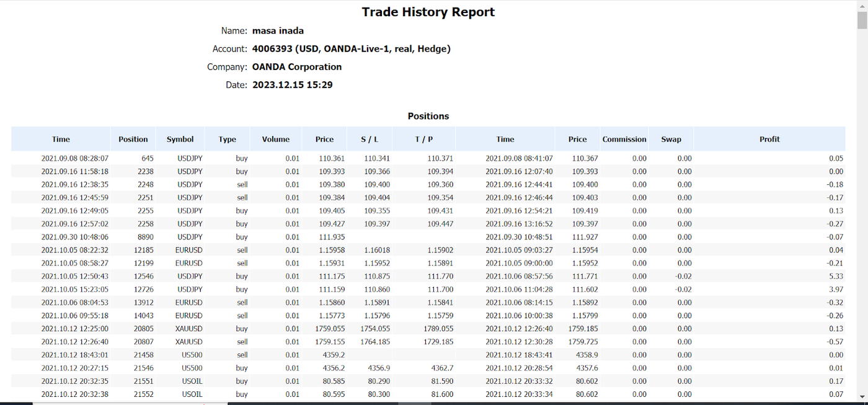Click the OANDA Corporation company text
Image resolution: width=868 pixels, height=405 pixels.
point(296,66)
